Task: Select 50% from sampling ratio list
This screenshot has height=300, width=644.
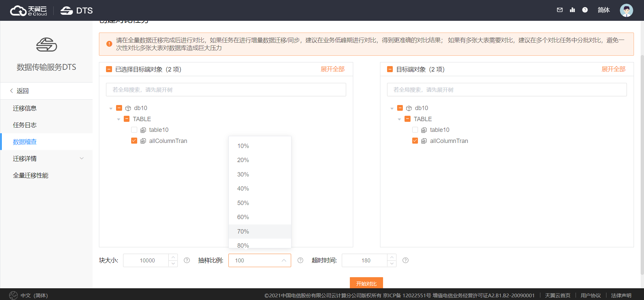Action: tap(243, 203)
